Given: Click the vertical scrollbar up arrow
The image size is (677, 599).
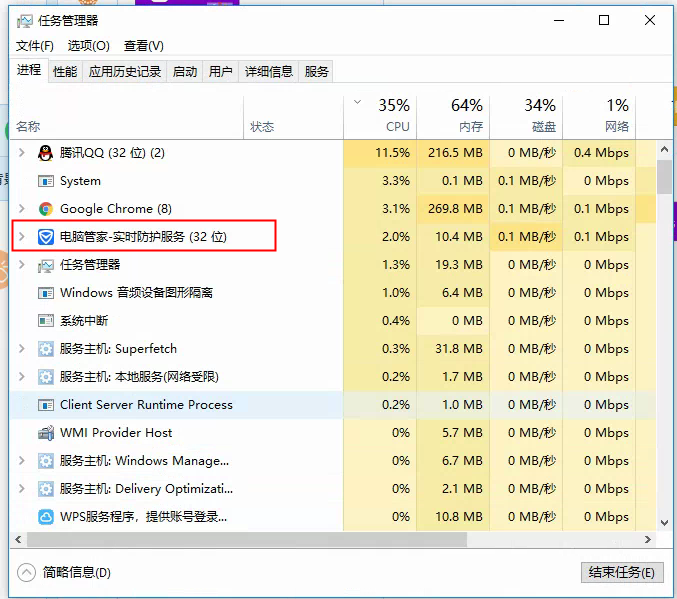Looking at the screenshot, I should tap(664, 149).
